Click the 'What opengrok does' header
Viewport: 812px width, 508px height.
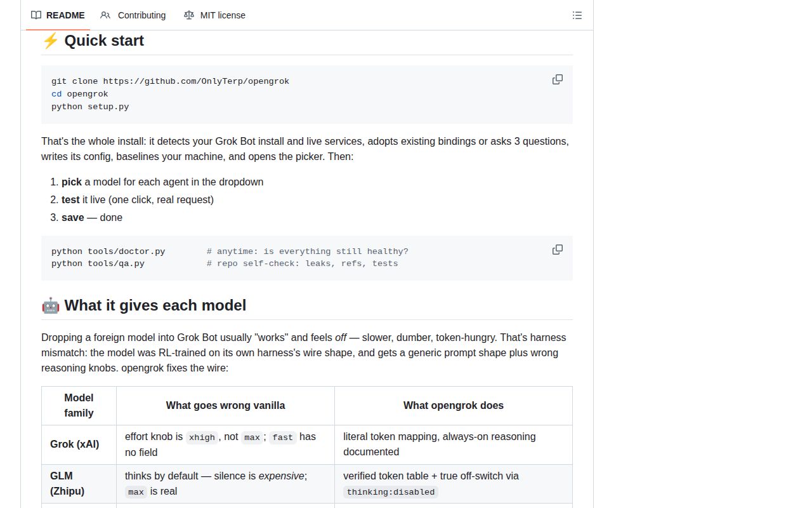click(x=454, y=405)
